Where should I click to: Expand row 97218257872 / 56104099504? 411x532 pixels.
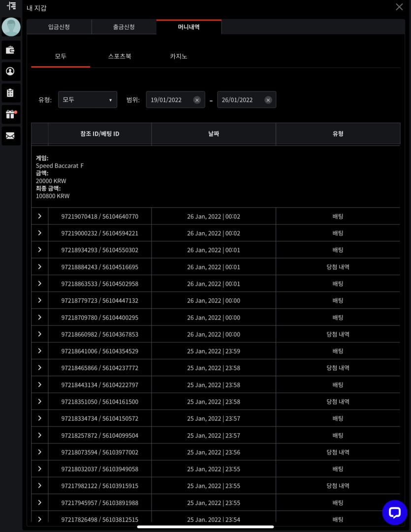click(x=40, y=435)
